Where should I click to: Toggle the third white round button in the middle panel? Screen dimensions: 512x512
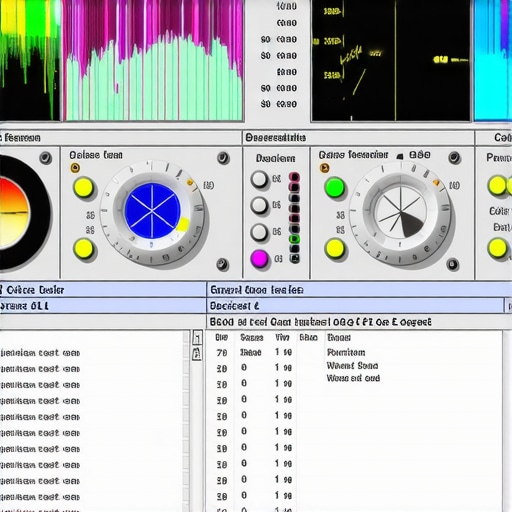click(x=259, y=232)
